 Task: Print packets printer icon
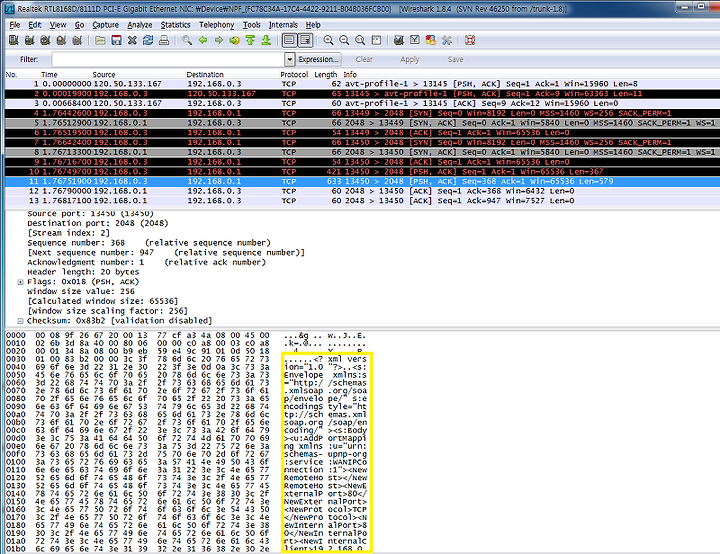click(163, 40)
